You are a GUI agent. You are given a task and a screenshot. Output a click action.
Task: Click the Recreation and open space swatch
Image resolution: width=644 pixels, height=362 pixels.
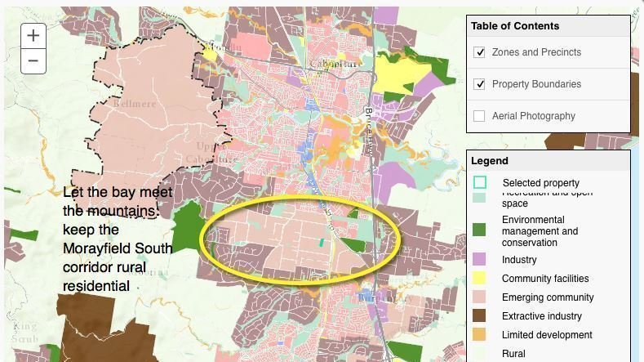[480, 198]
